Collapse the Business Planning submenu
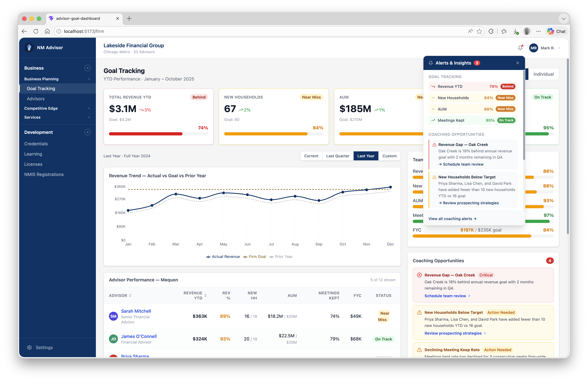588x382 pixels. coord(89,79)
